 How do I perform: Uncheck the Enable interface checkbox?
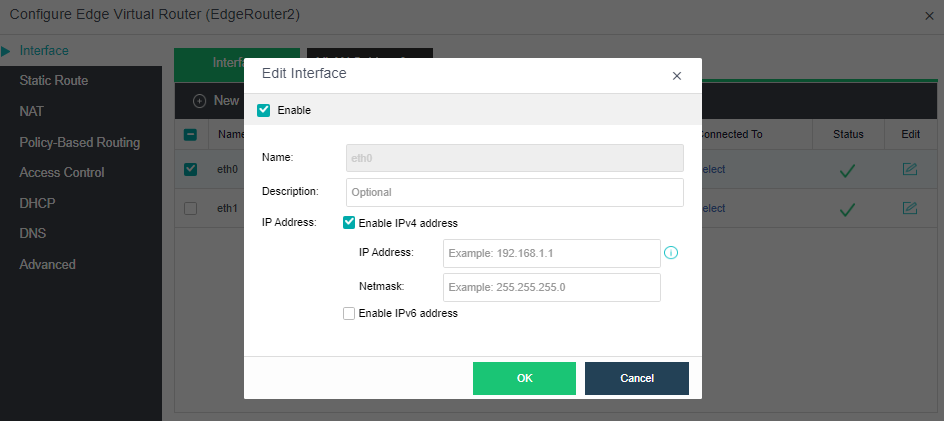264,110
